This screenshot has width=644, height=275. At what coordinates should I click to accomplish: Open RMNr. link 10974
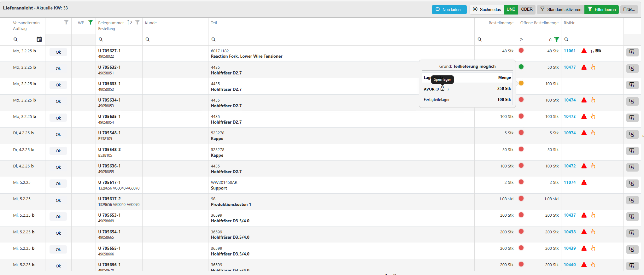tap(570, 133)
